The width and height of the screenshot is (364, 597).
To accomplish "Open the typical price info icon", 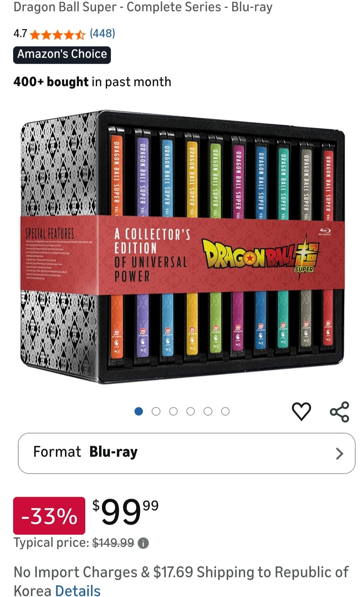I will click(143, 543).
